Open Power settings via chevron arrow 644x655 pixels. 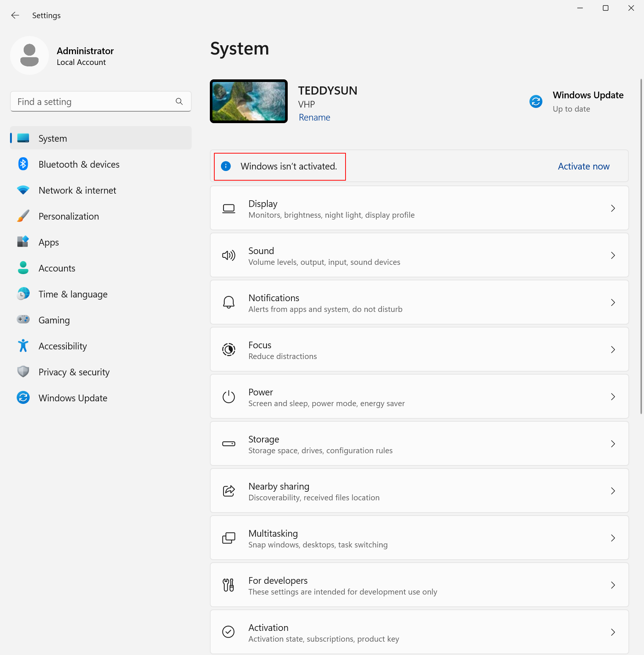[x=613, y=397]
